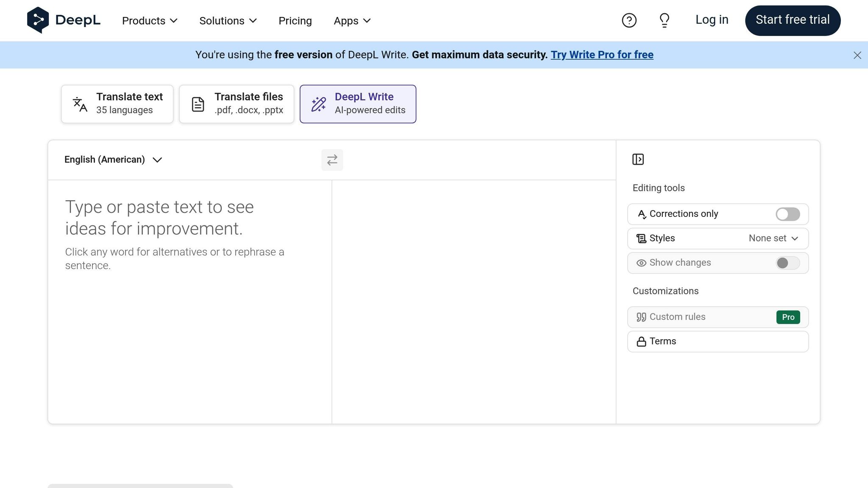Click the Custom rules quotation icon
The width and height of the screenshot is (868, 488).
click(641, 317)
